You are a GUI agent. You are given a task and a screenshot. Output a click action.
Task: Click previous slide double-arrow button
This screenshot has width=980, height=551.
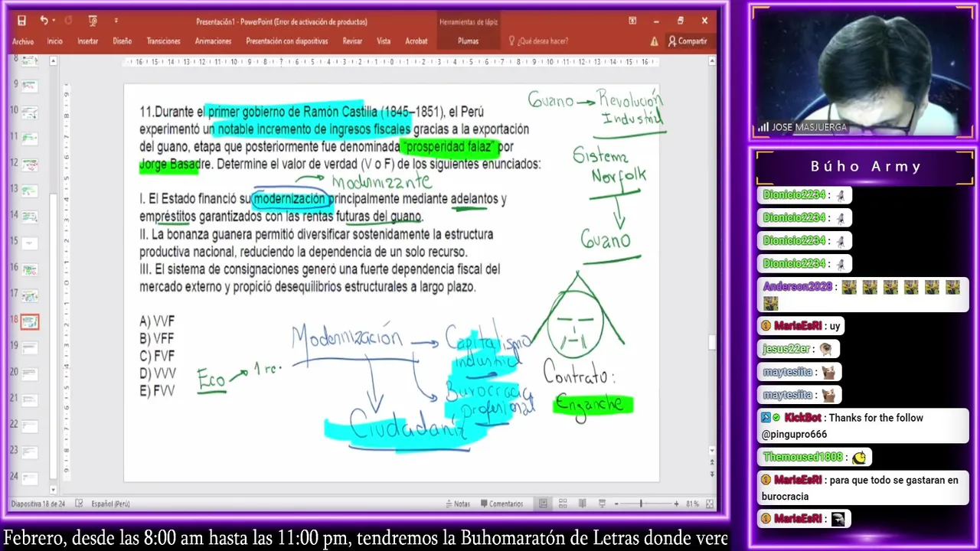tap(712, 462)
